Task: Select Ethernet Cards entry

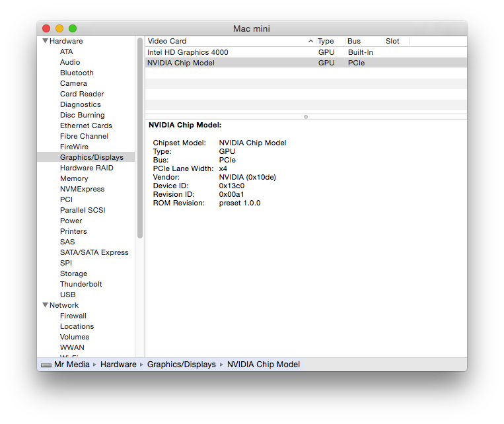Action: pos(86,125)
